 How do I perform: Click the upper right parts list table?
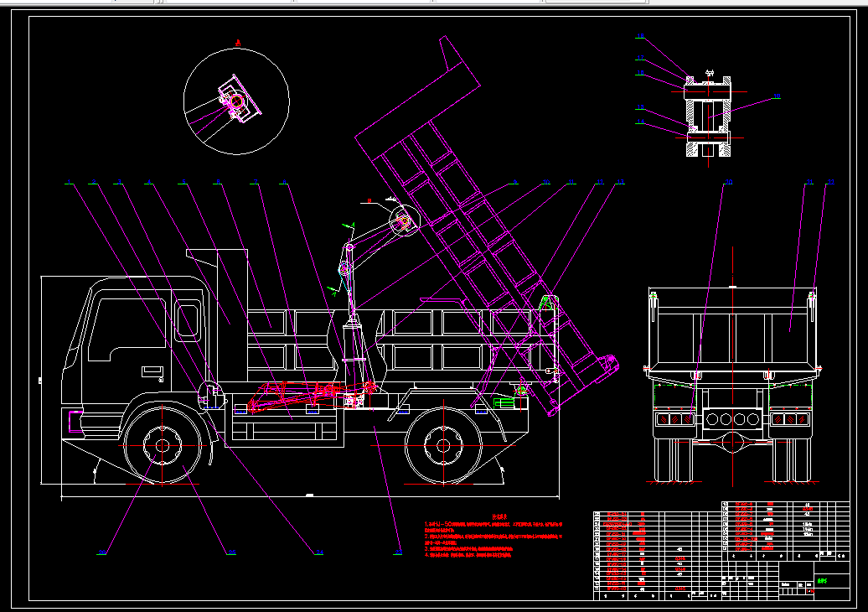pos(786,532)
